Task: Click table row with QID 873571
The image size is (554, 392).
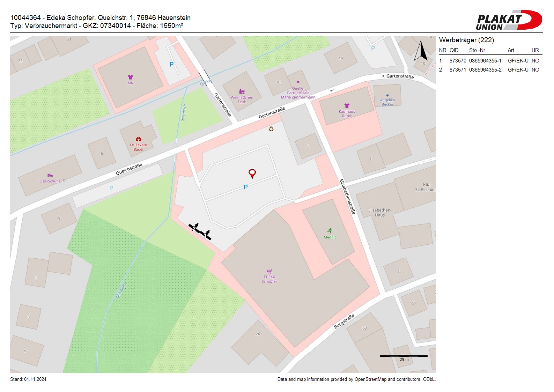Action: click(490, 70)
